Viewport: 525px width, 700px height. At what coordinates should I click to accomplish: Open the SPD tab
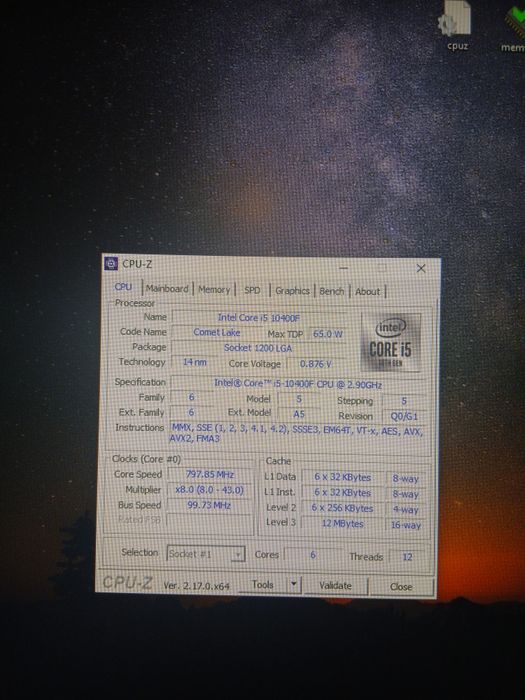coord(252,290)
